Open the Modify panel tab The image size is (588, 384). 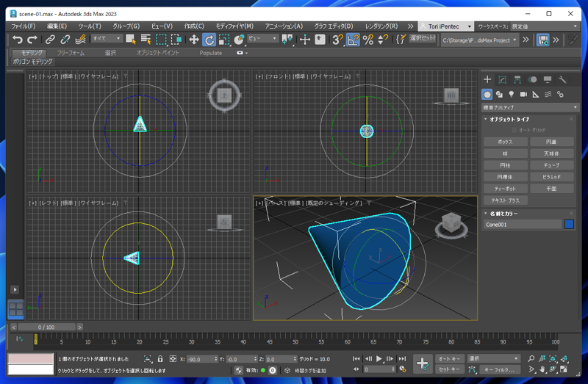coord(502,79)
